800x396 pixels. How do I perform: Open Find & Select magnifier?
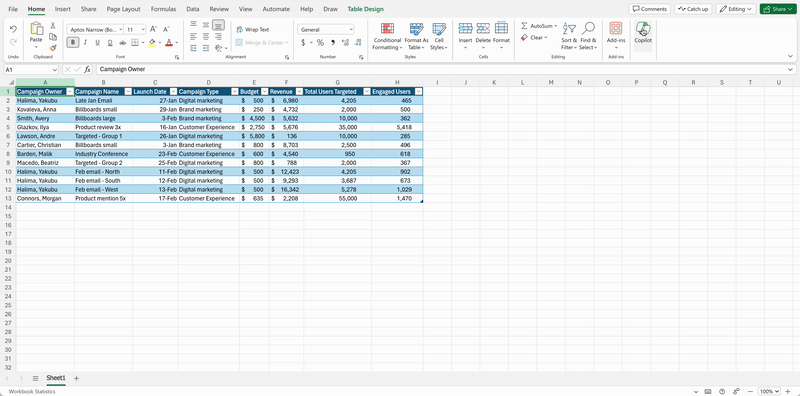pos(588,36)
